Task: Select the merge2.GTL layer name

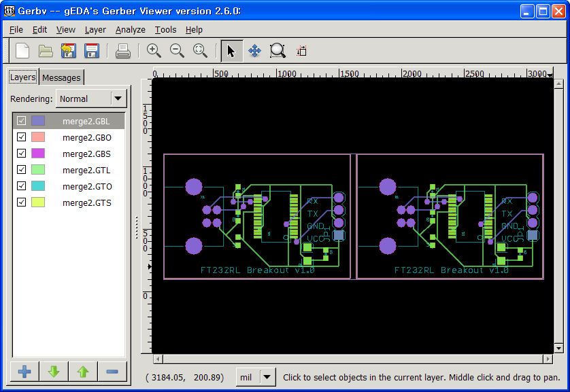Action: pyautogui.click(x=86, y=171)
